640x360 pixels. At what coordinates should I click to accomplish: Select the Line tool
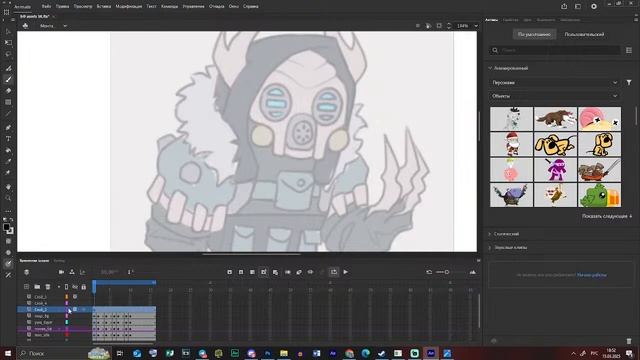pos(8,113)
